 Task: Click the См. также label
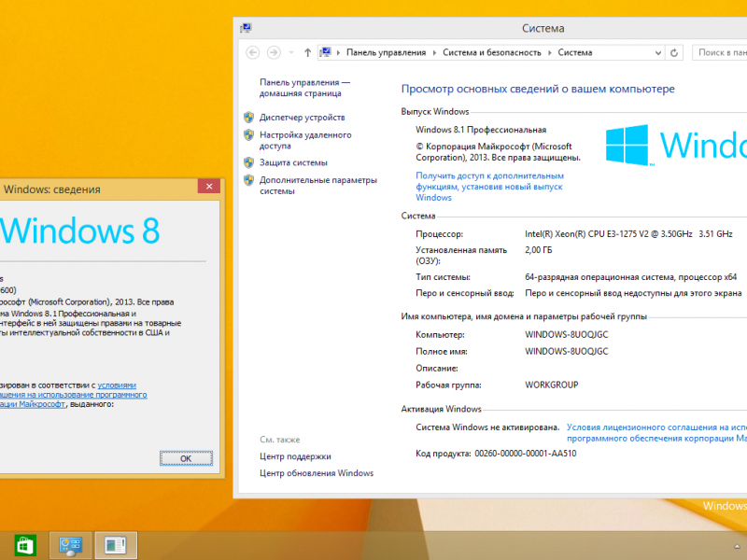279,440
